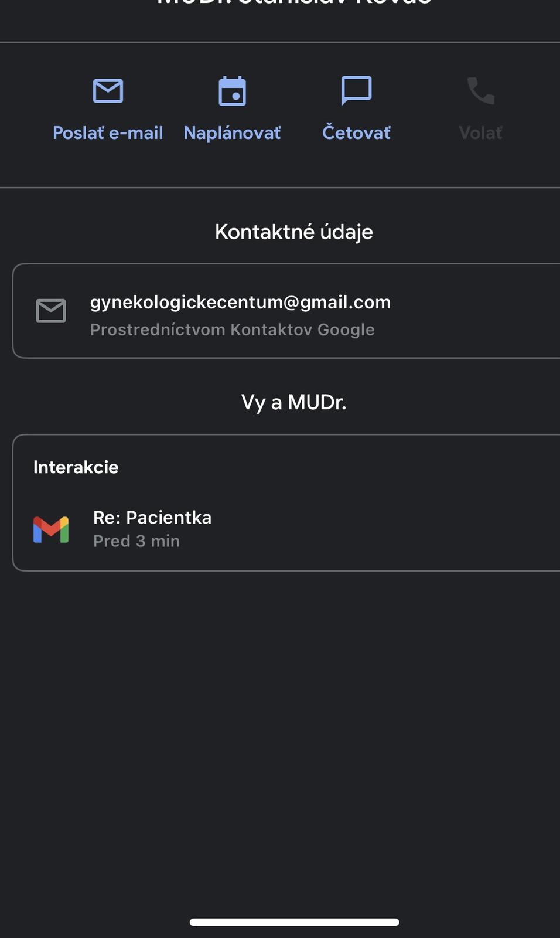Click the Prostredníctvom Kontaktov Google subtitle

point(232,329)
